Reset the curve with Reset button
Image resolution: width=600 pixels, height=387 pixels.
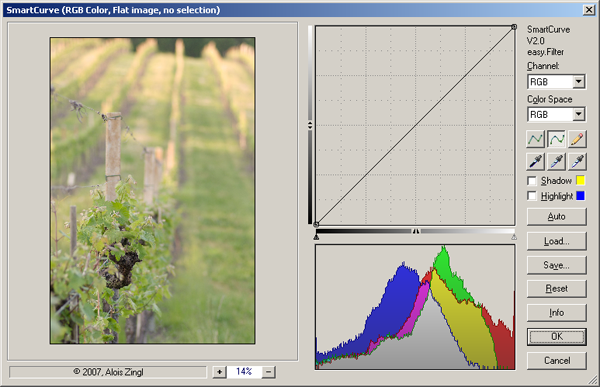tap(556, 289)
